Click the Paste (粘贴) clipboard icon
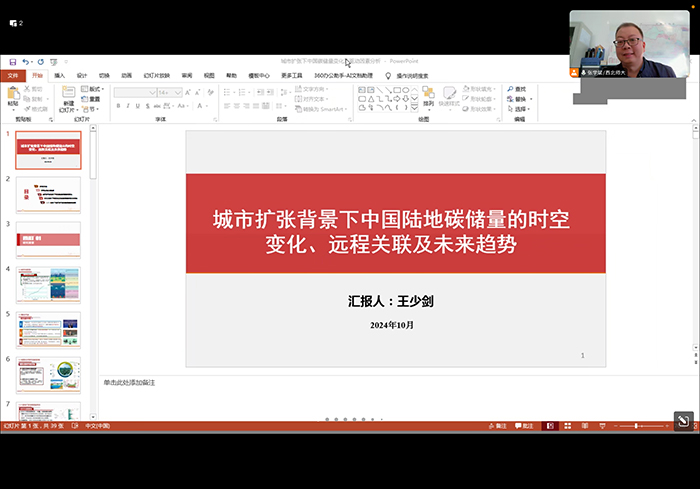700x489 pixels. click(x=13, y=94)
